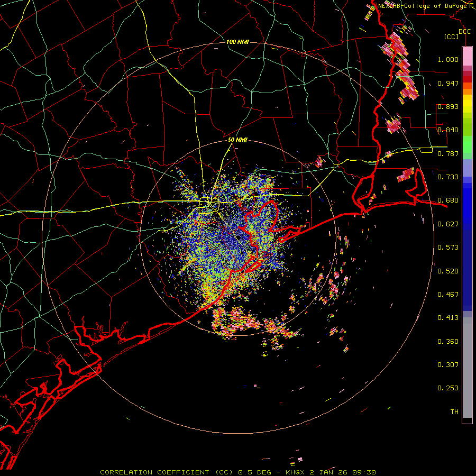This screenshot has width=476, height=476.
Task: Click the 0.733 scale value
Action: 448,177
